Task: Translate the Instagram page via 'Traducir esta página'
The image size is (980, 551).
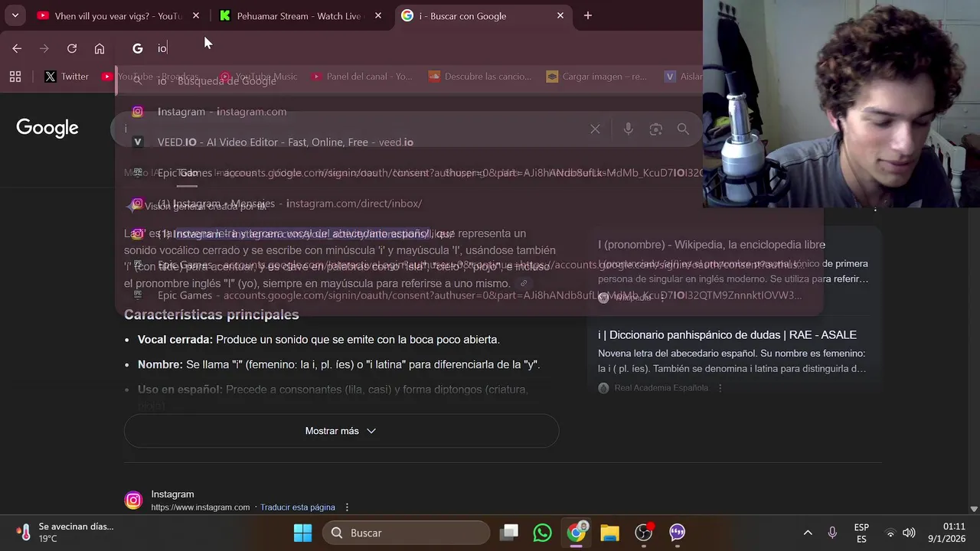Action: point(298,507)
